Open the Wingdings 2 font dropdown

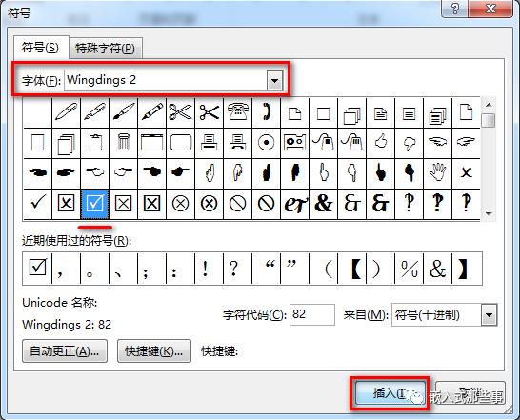[x=275, y=81]
